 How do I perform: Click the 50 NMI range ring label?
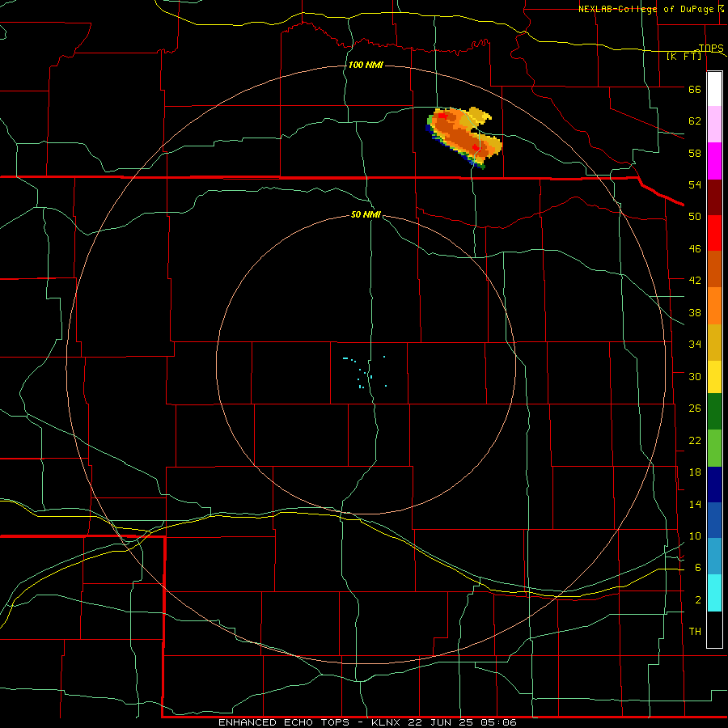point(366,214)
